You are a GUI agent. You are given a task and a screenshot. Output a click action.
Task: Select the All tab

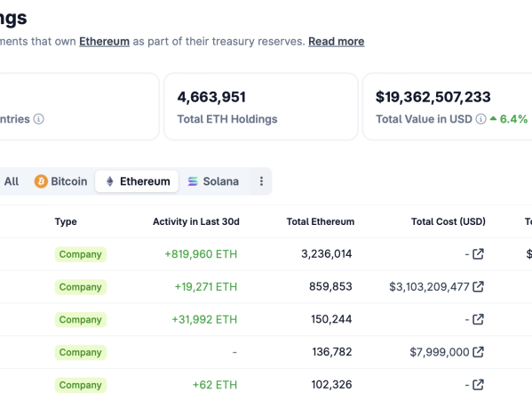12,181
